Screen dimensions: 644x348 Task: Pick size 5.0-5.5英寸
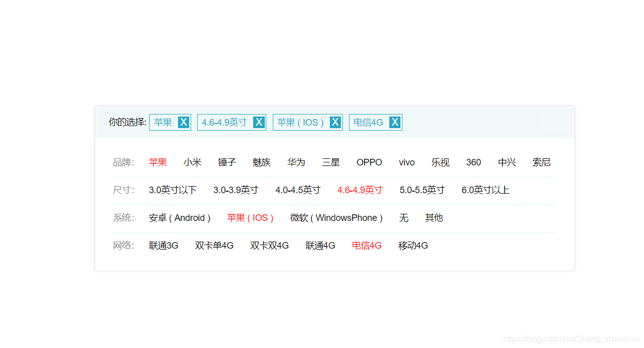422,190
